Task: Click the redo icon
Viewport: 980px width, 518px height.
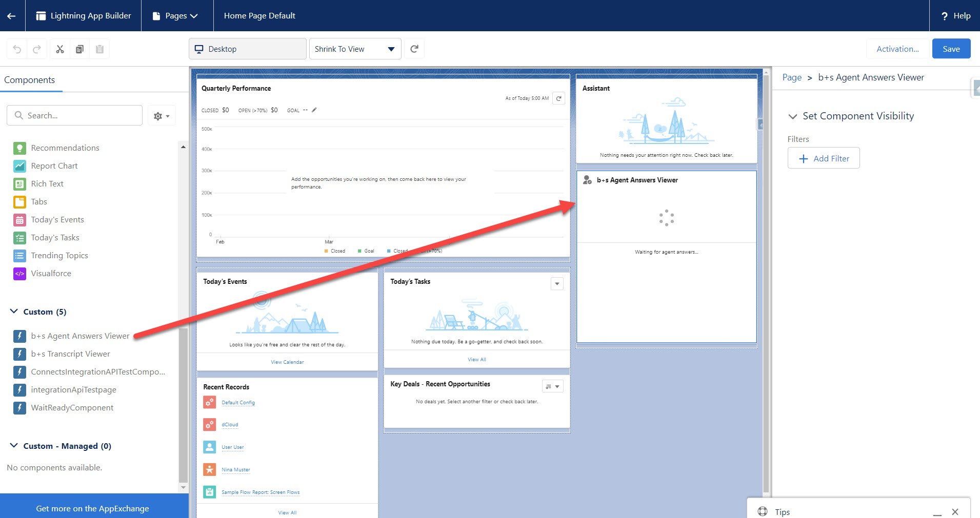Action: pos(36,49)
